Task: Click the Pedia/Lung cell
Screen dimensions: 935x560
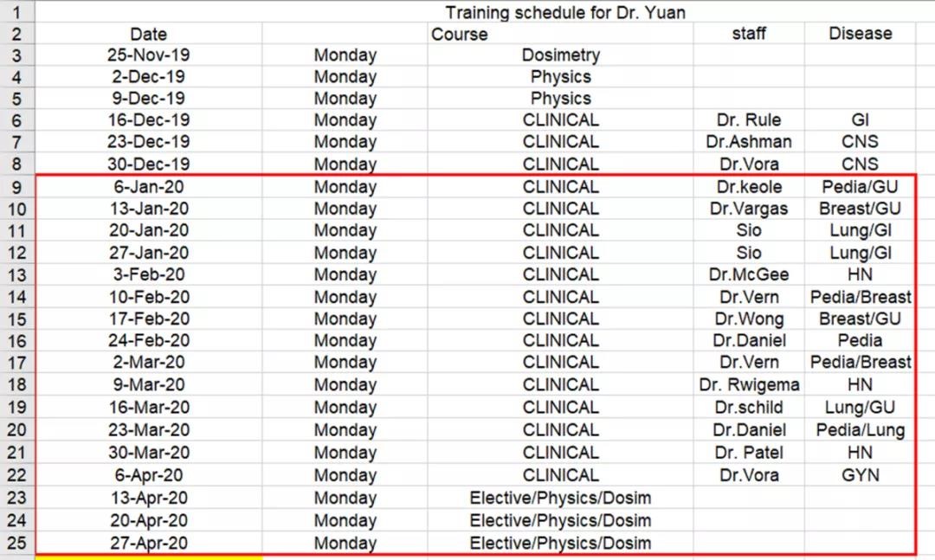Action: [x=860, y=430]
